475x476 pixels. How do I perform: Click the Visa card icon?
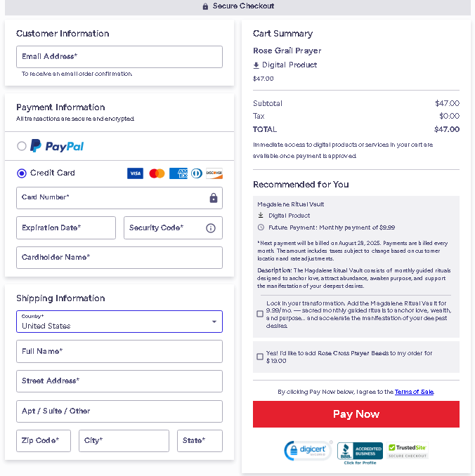[x=135, y=173]
